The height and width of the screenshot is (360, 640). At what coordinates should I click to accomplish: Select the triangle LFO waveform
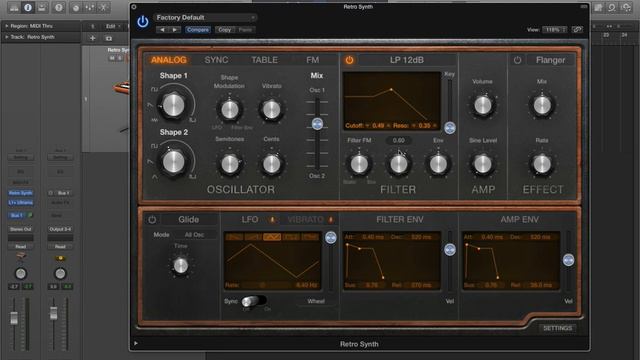pyautogui.click(x=272, y=237)
